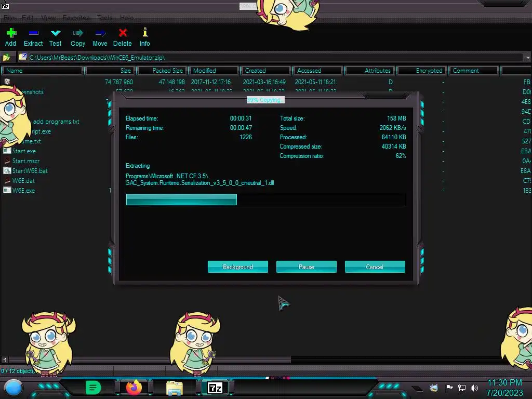The height and width of the screenshot is (399, 532).
Task: Sort by the Packed Size column header
Action: (162, 71)
